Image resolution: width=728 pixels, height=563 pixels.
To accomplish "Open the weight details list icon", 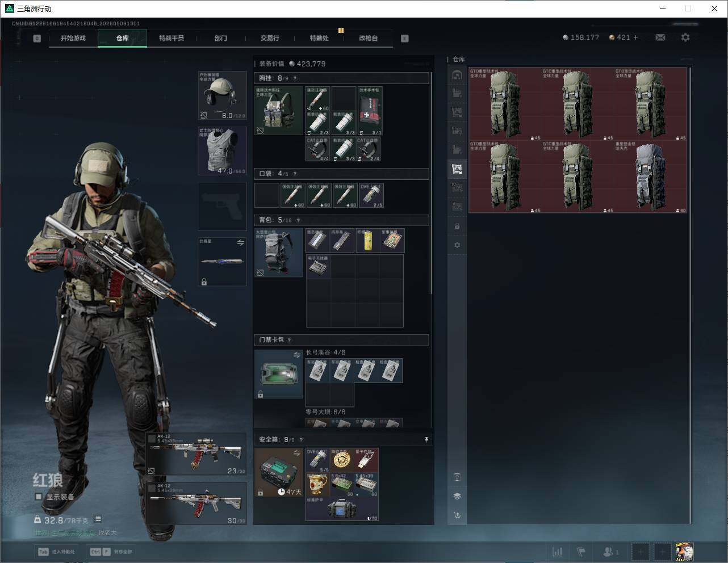I will click(x=98, y=519).
